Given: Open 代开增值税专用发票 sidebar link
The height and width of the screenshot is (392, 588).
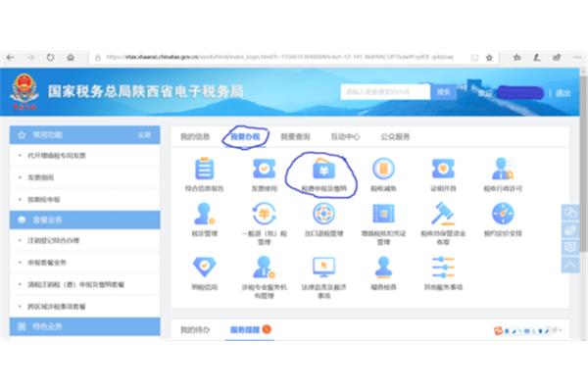Looking at the screenshot, I should click(x=57, y=155).
